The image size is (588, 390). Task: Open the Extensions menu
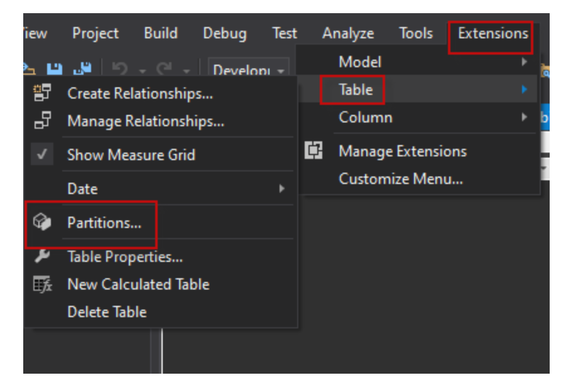point(493,33)
